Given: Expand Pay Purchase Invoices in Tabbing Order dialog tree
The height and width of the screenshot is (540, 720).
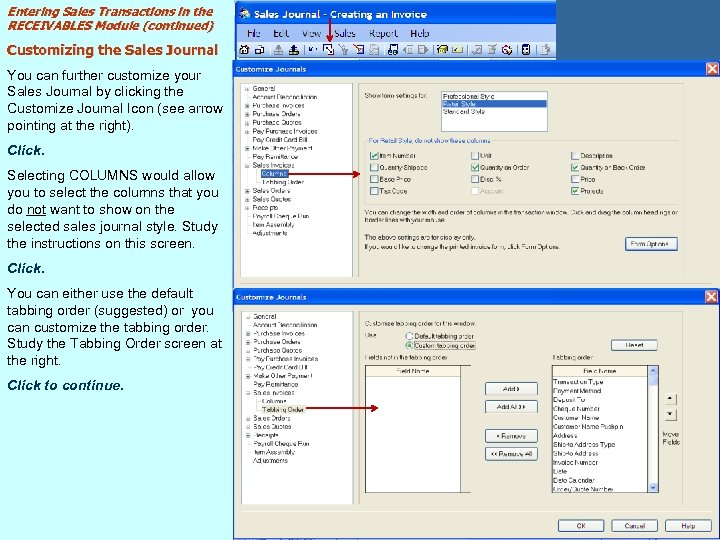Looking at the screenshot, I should 248,359.
